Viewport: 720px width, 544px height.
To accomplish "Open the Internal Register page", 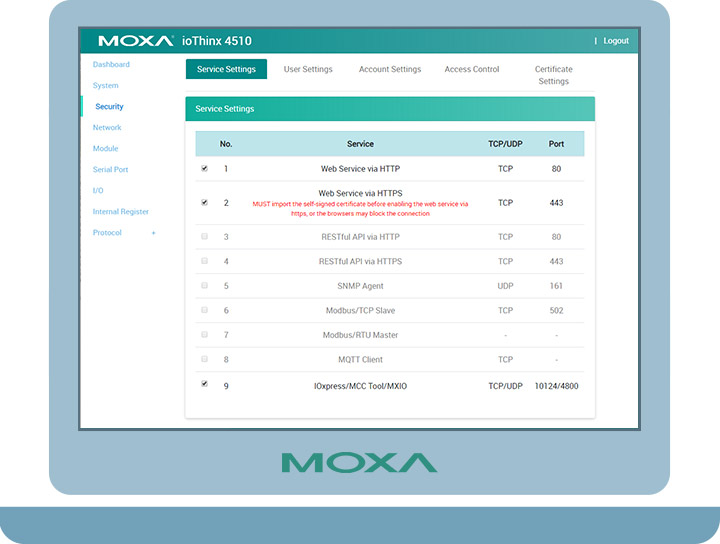I will pyautogui.click(x=121, y=212).
